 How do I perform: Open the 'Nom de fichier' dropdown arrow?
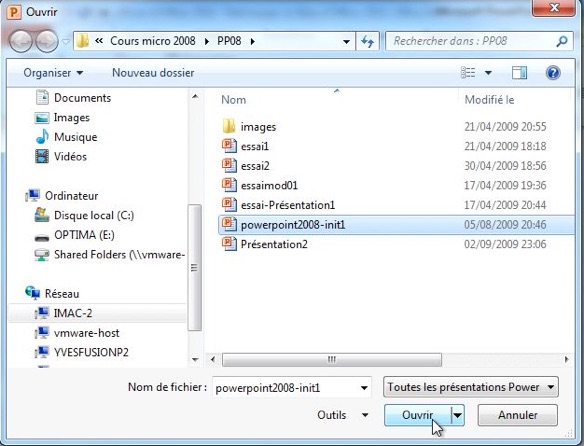pos(365,388)
